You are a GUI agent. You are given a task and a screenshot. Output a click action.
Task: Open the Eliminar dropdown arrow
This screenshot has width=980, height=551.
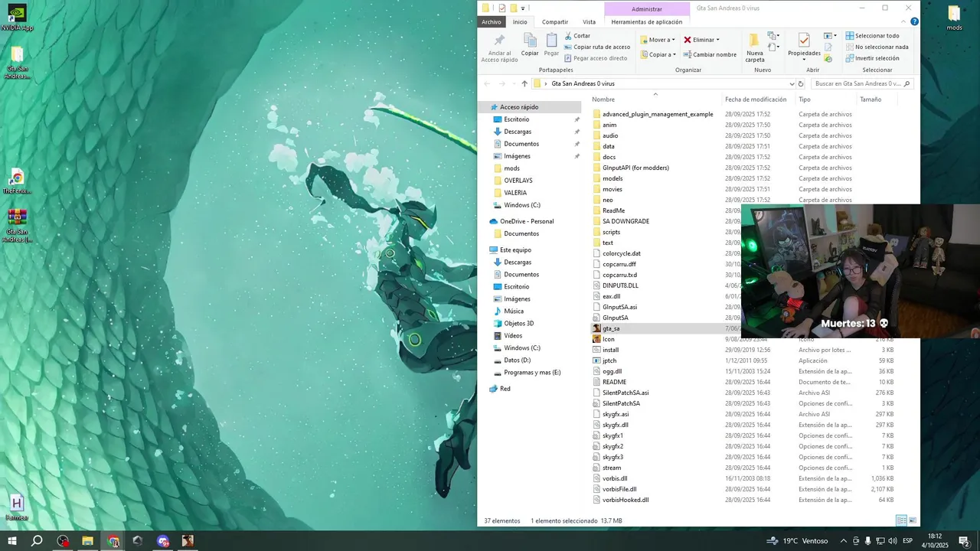point(717,40)
